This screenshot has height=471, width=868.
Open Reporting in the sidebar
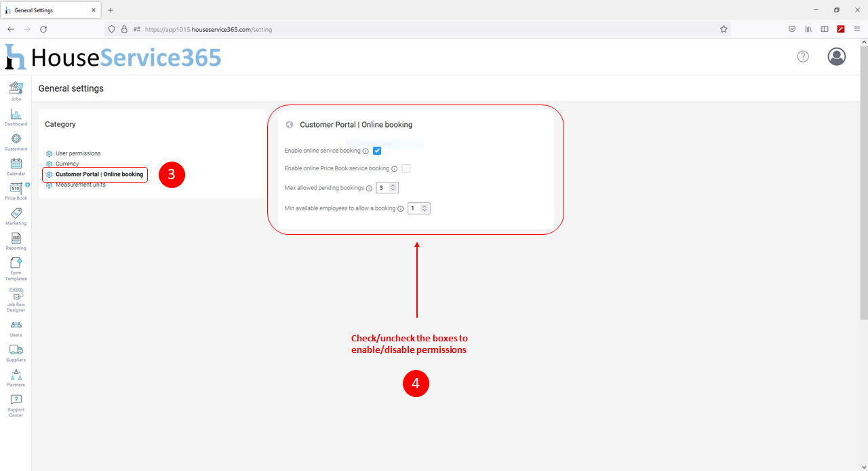tap(16, 241)
